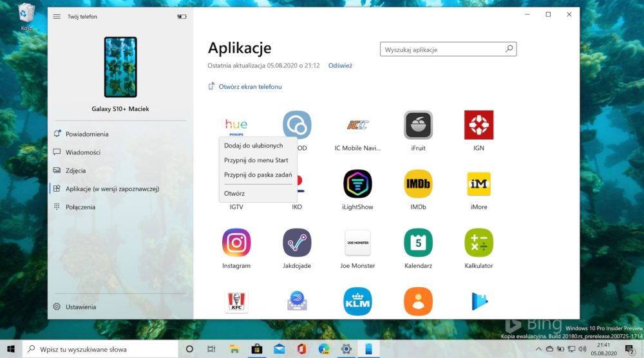This screenshot has width=644, height=358.
Task: Open Mail app from the taskbar
Action: [279, 349]
